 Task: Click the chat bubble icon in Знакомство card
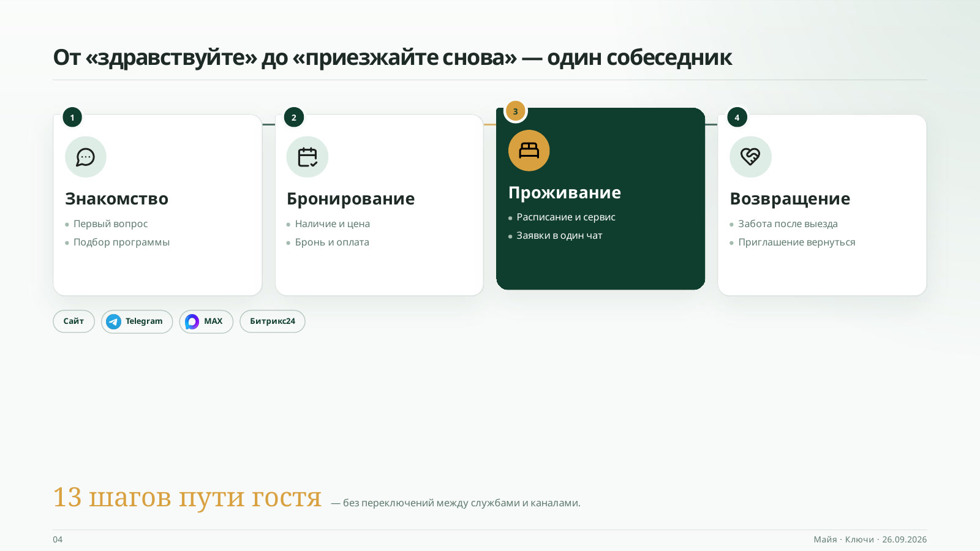pyautogui.click(x=86, y=157)
